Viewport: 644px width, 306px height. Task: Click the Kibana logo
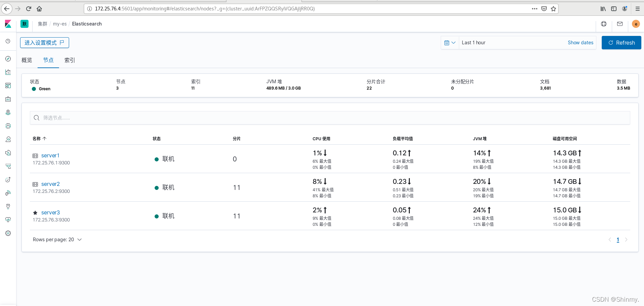click(x=8, y=24)
